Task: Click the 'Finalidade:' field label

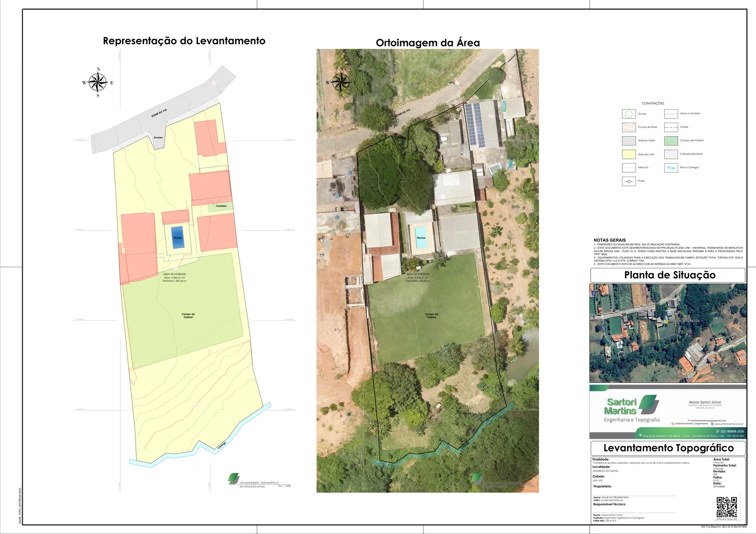Action: (600, 459)
